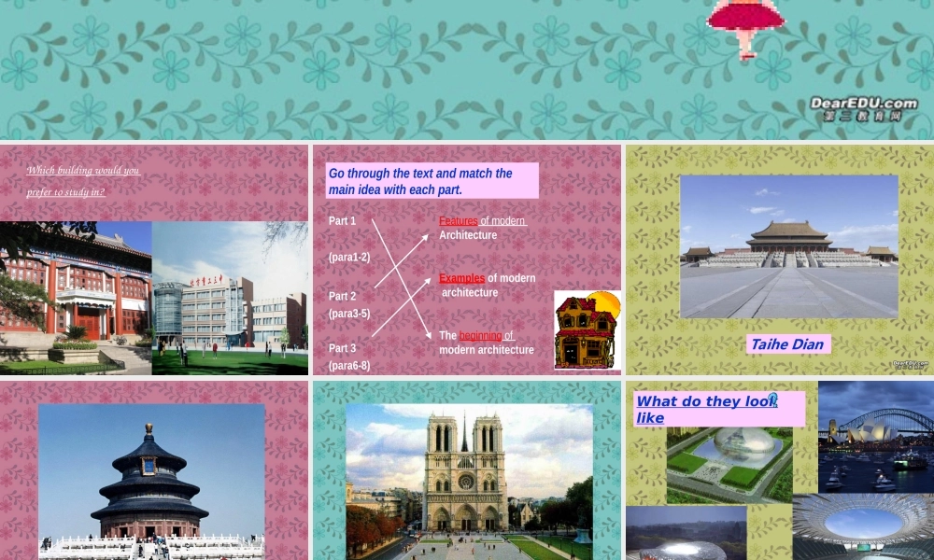Click the 'Taihe Dian' caption label

click(787, 344)
